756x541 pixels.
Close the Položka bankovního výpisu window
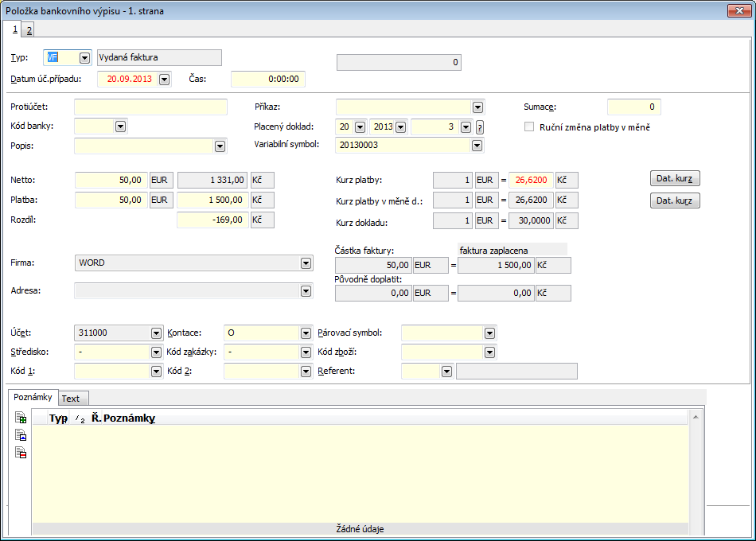tap(739, 10)
